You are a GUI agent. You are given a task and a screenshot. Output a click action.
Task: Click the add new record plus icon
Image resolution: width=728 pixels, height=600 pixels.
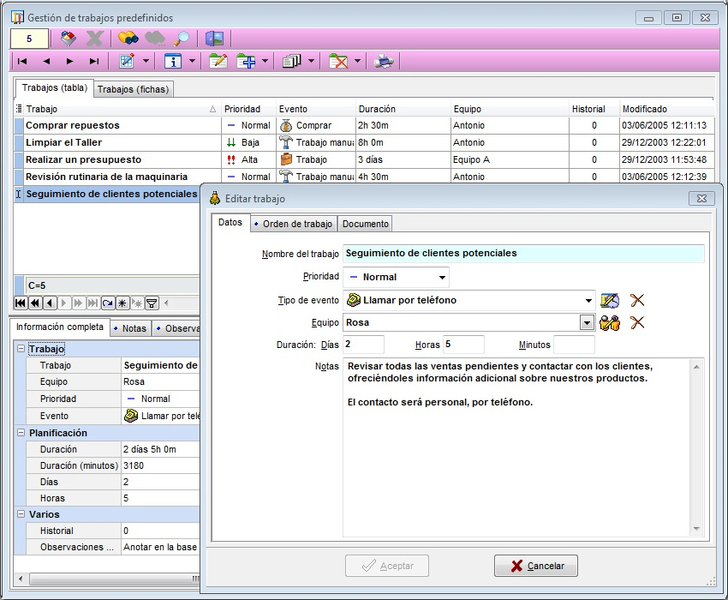(x=246, y=61)
